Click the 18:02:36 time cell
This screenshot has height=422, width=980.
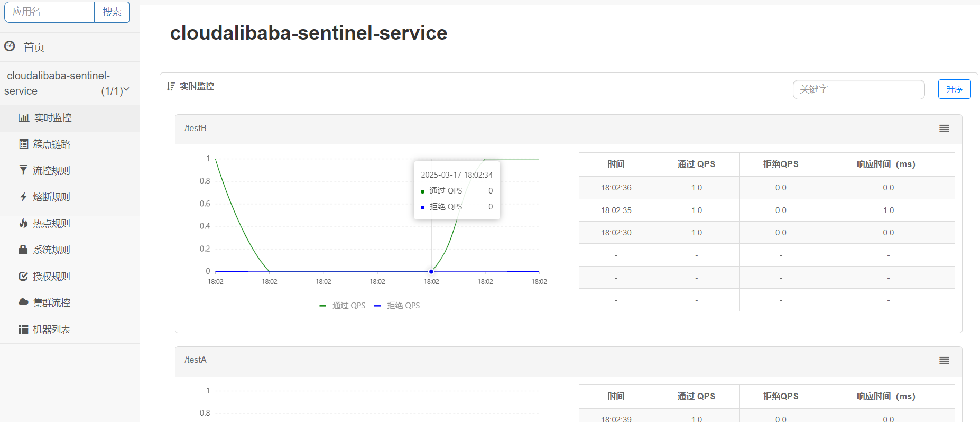(x=616, y=188)
